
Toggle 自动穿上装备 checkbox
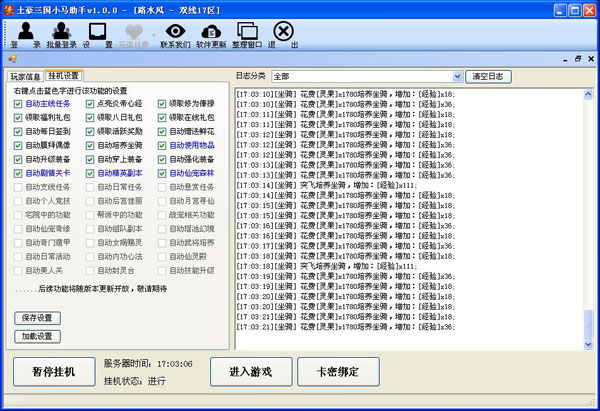pos(90,159)
